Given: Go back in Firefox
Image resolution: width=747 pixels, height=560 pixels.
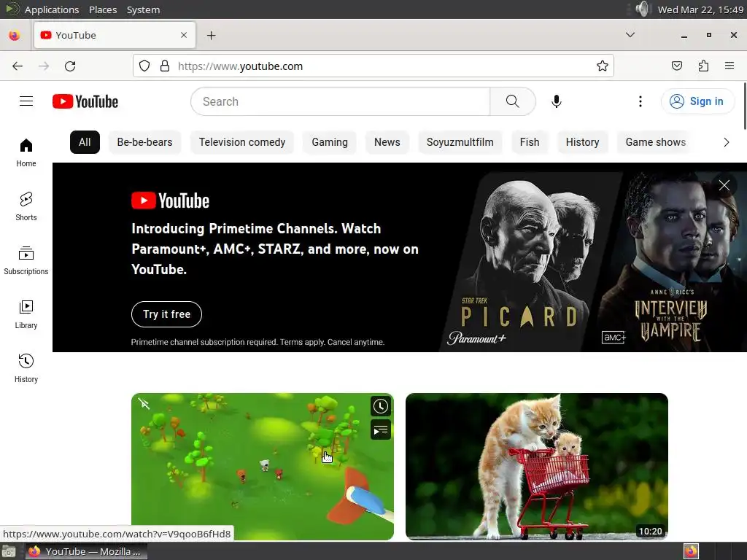Looking at the screenshot, I should 18,66.
